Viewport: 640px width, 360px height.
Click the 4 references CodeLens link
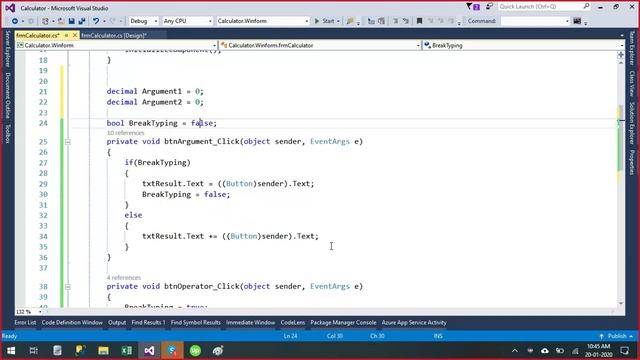(124, 278)
